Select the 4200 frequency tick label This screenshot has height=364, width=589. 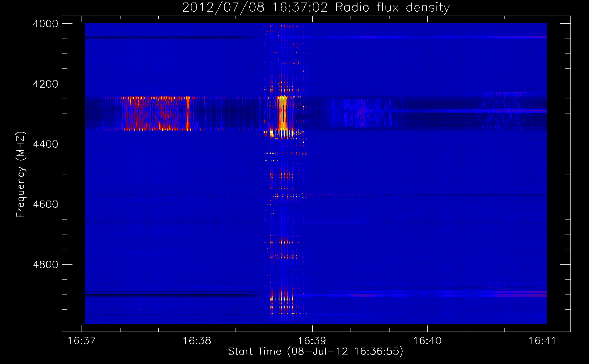click(x=46, y=84)
